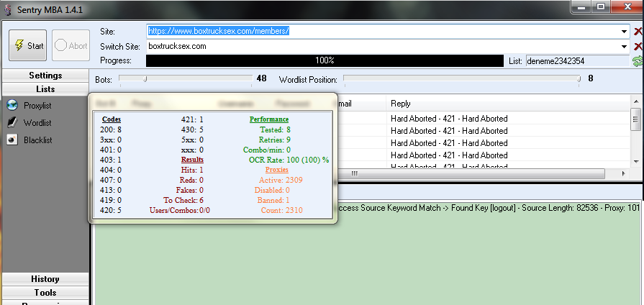Open the Settings sidebar section
The width and height of the screenshot is (644, 305).
point(45,76)
